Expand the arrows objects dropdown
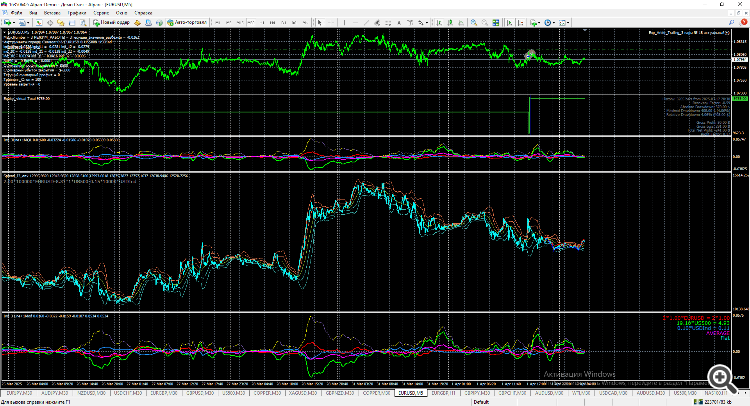Image resolution: width=750 pixels, height=406 pixels. (x=427, y=22)
